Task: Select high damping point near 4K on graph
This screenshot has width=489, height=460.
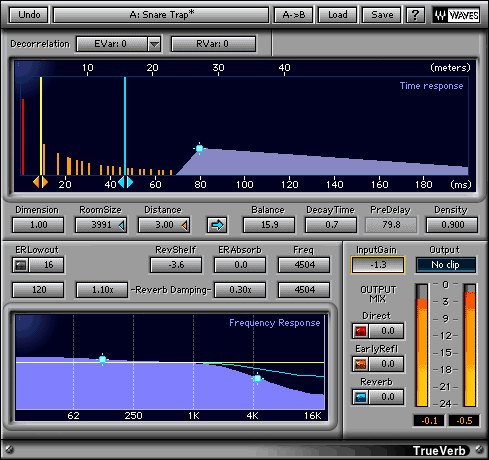Action: tap(257, 378)
